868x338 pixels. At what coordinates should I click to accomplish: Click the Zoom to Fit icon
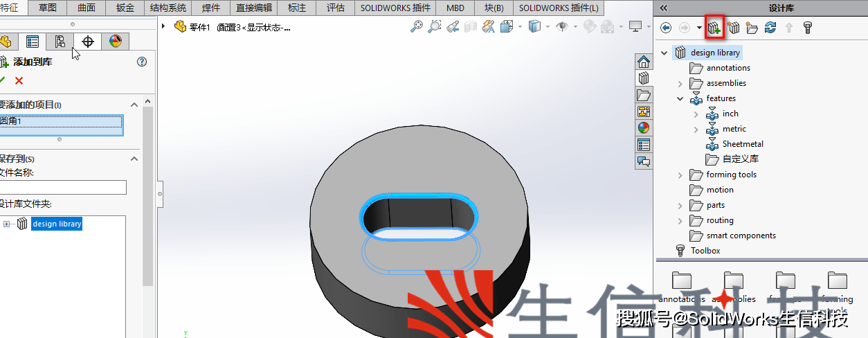pyautogui.click(x=416, y=27)
